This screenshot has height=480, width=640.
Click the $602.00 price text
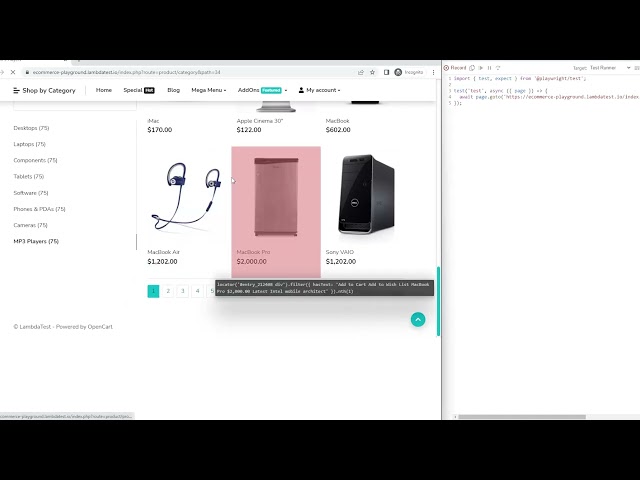338,130
